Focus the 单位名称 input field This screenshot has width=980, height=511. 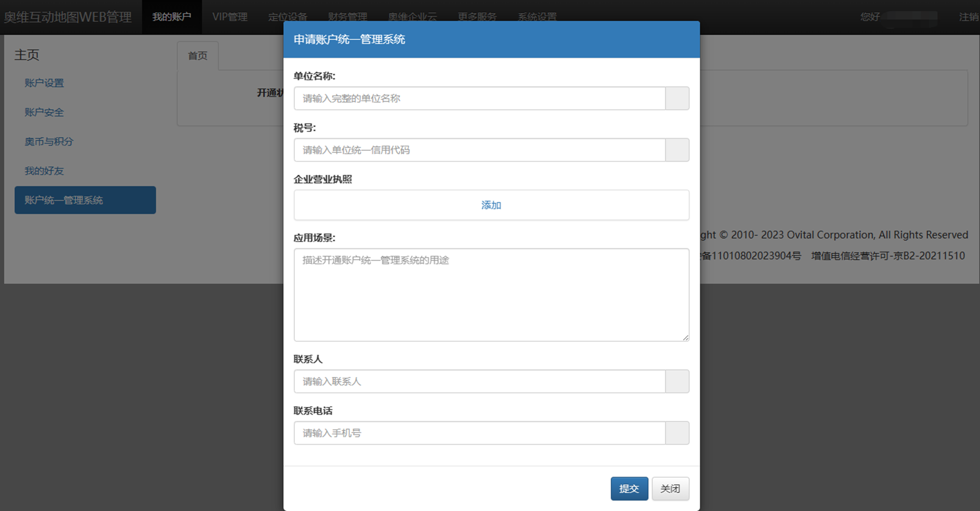[x=479, y=98]
